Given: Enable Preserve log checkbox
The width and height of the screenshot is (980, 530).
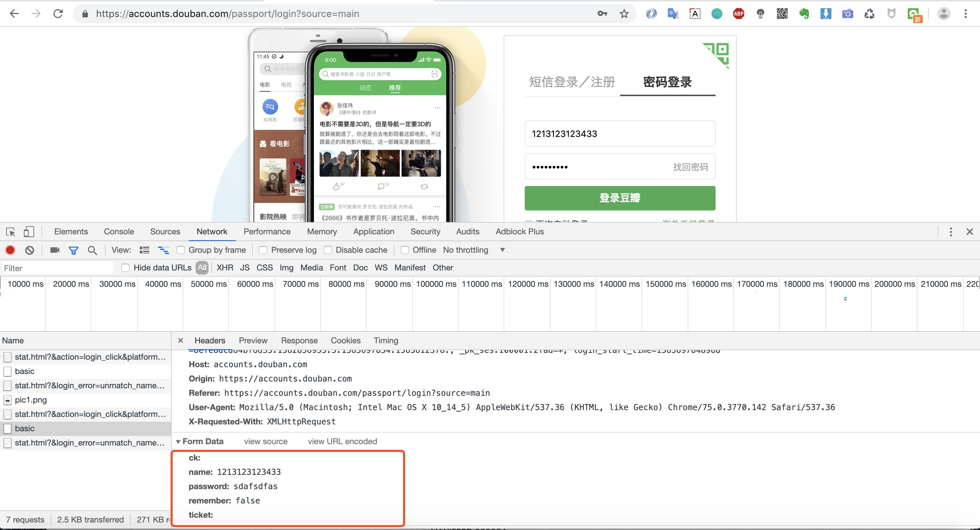Looking at the screenshot, I should coord(263,250).
